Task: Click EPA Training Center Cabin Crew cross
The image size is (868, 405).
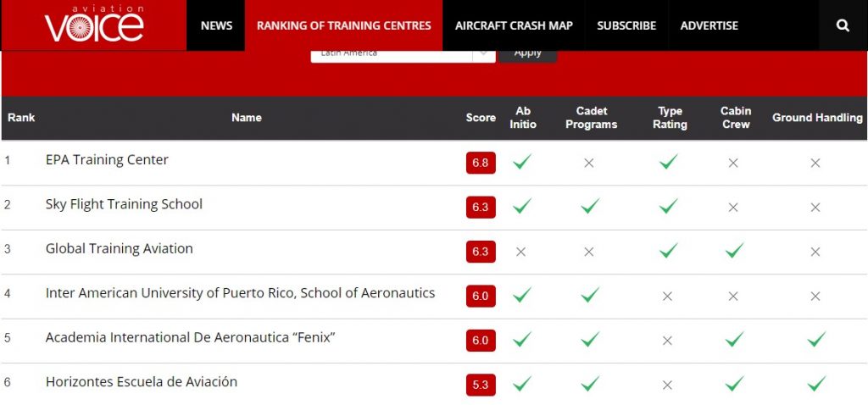Action: click(x=733, y=163)
